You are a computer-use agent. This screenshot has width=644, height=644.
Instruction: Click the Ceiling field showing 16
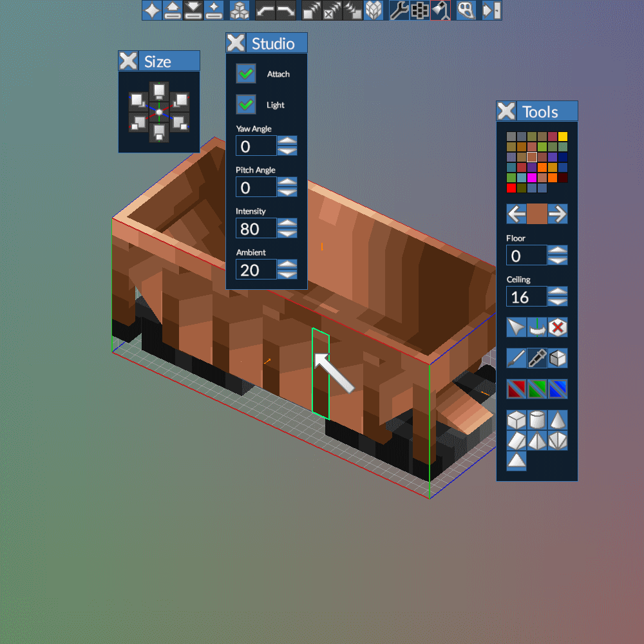tap(527, 296)
